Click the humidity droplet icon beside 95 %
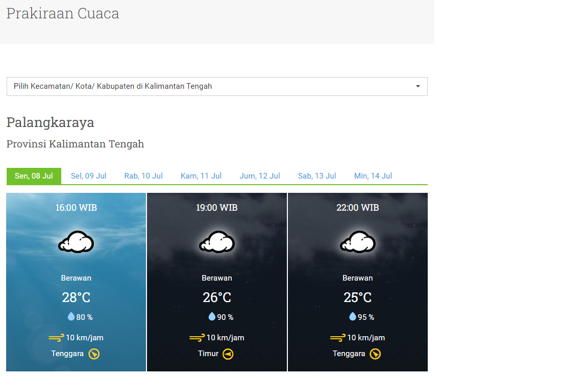Image resolution: width=588 pixels, height=376 pixels. [x=353, y=316]
